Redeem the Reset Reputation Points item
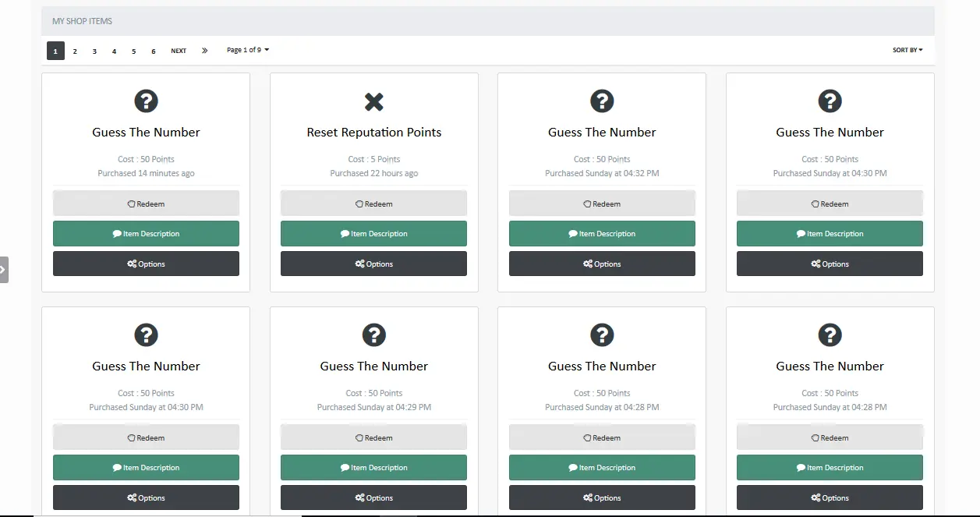980x517 pixels. [373, 204]
